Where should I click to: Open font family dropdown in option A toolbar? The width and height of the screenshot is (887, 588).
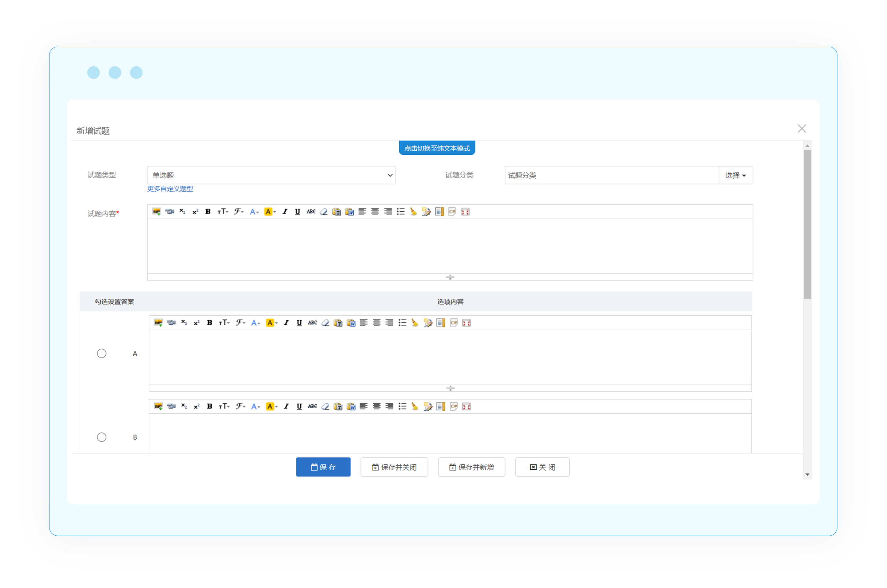tap(240, 322)
